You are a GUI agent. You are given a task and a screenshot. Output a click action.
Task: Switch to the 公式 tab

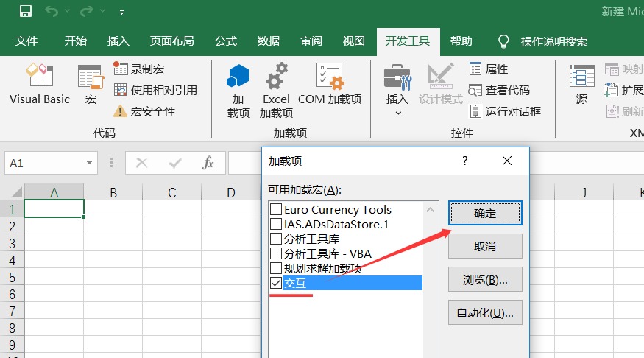(226, 41)
